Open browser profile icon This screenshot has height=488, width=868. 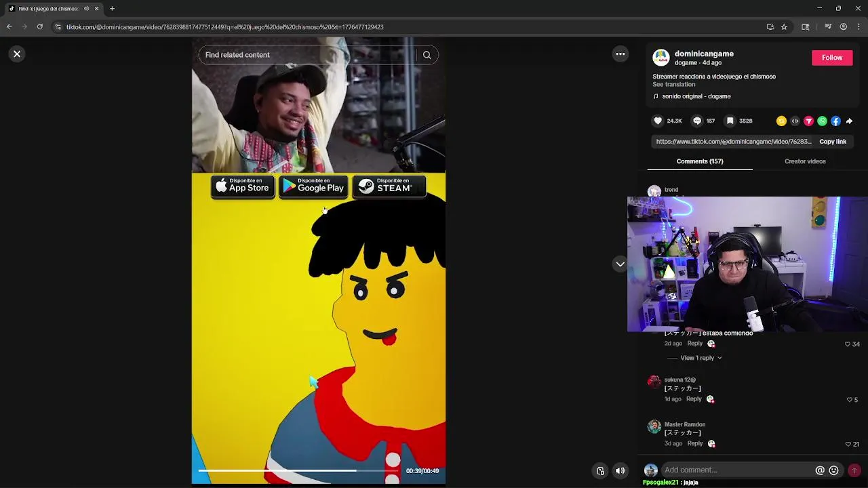click(x=844, y=27)
